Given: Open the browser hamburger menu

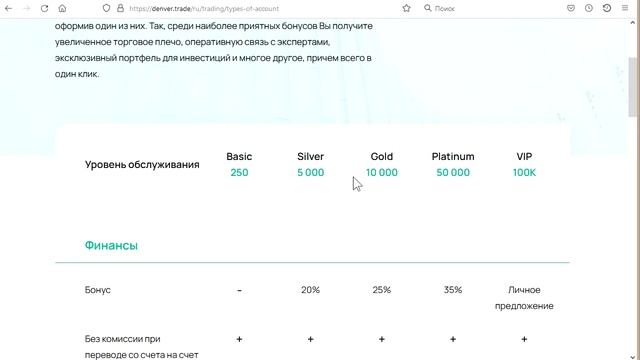Looking at the screenshot, I should pyautogui.click(x=625, y=8).
